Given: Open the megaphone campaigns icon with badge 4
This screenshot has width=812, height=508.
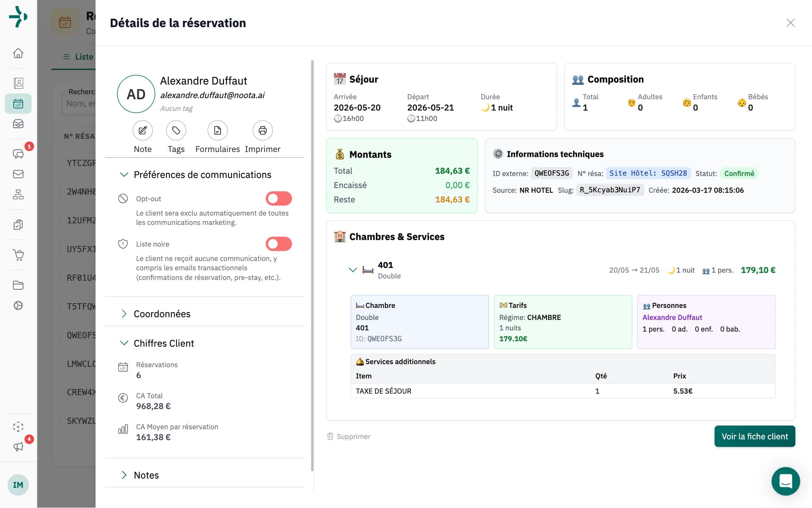Looking at the screenshot, I should pos(18,447).
